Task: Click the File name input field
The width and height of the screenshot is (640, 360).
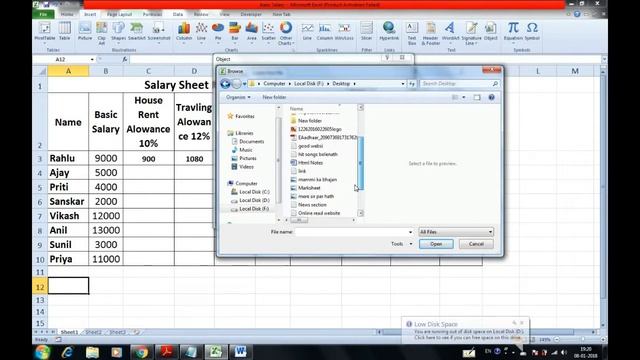Action: (351, 232)
